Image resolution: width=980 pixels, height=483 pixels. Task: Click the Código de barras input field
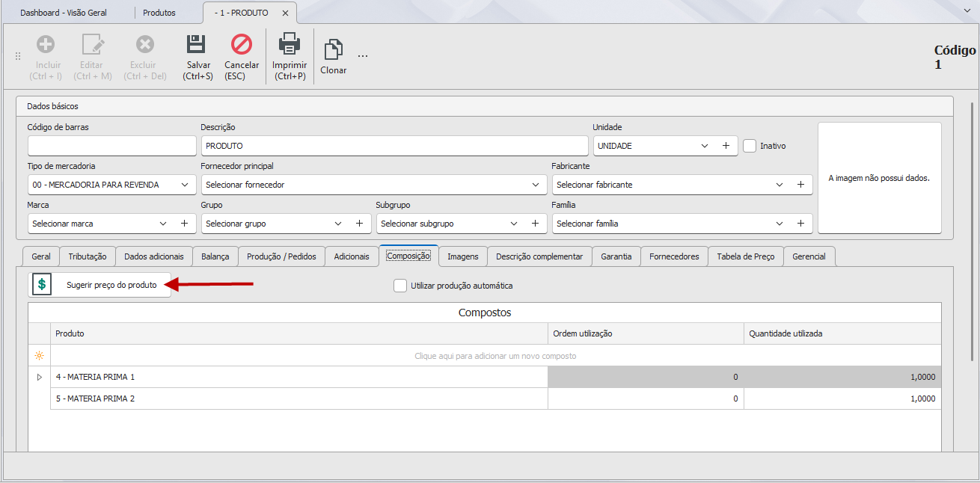point(111,146)
